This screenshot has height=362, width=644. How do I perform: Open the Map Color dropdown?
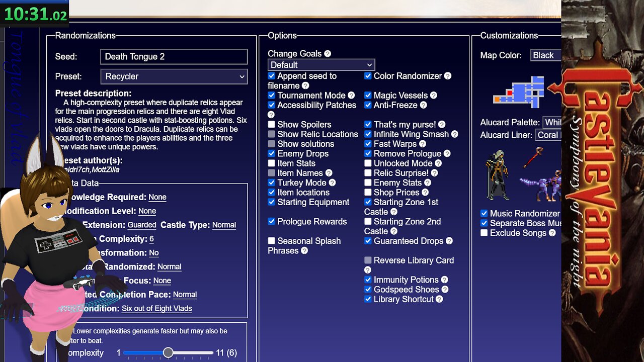point(546,55)
